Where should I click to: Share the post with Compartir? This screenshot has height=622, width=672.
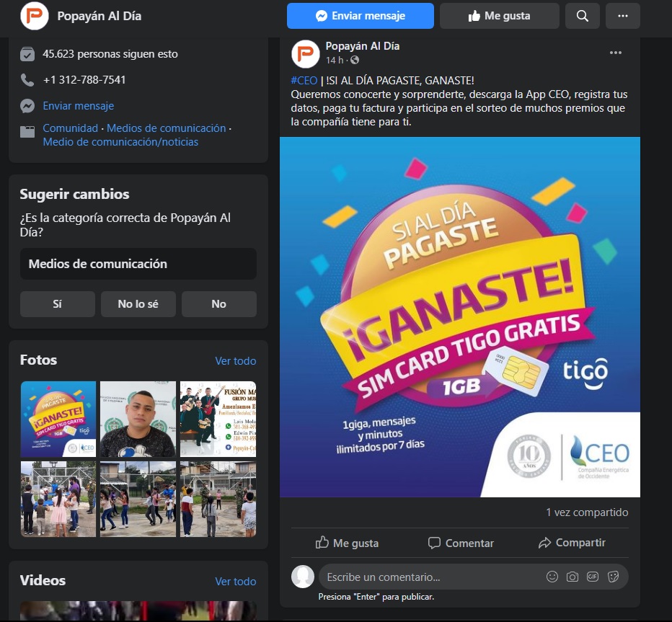pyautogui.click(x=572, y=543)
